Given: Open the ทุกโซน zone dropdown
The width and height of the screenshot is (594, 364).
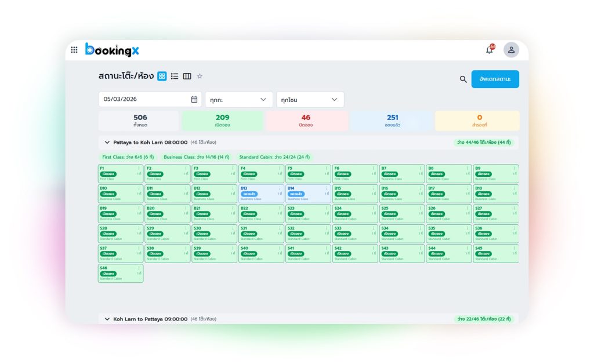Looking at the screenshot, I should pyautogui.click(x=310, y=100).
